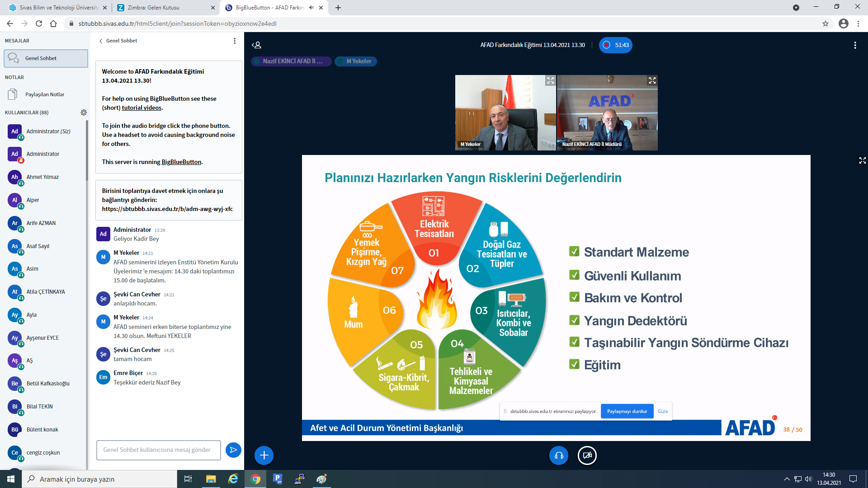Open Asim user entry

pos(45,269)
